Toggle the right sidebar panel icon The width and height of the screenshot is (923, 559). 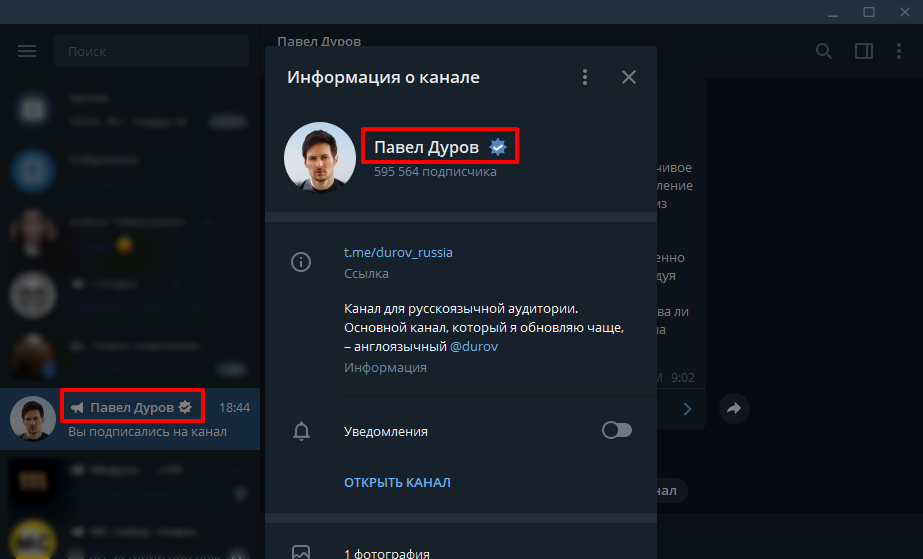point(864,51)
